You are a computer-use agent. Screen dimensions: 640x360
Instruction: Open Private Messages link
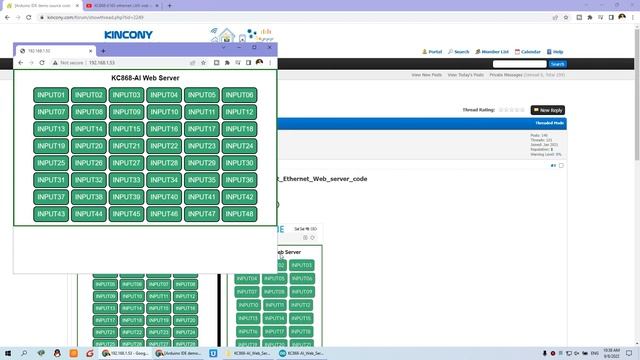click(x=506, y=75)
